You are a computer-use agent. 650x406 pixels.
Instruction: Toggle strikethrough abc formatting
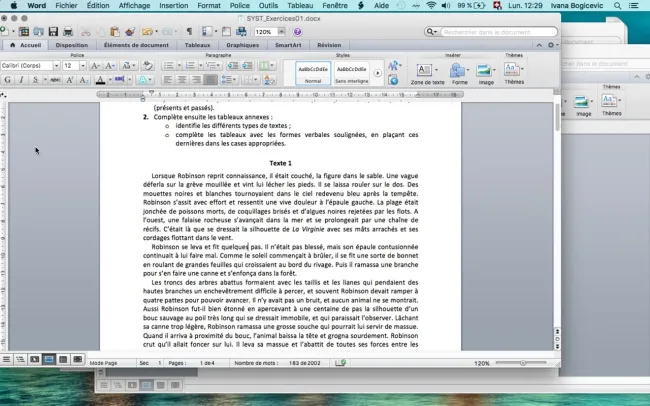[55, 80]
